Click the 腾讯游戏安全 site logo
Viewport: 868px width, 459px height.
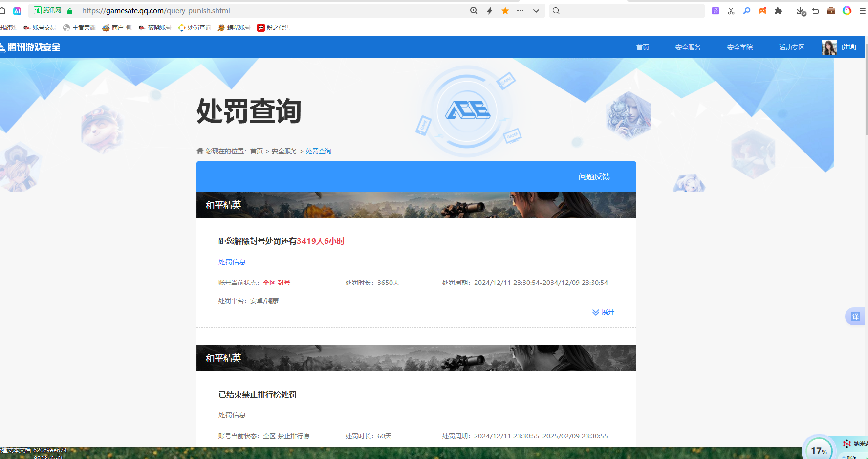30,47
